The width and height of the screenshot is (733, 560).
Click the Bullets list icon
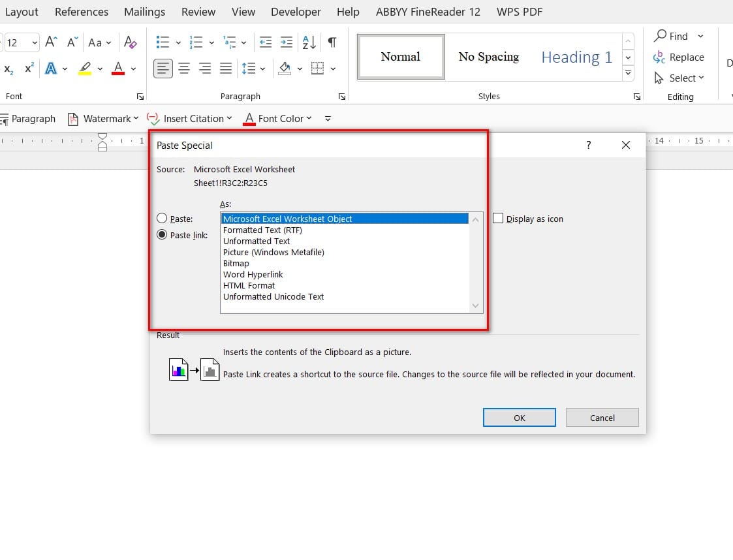163,42
